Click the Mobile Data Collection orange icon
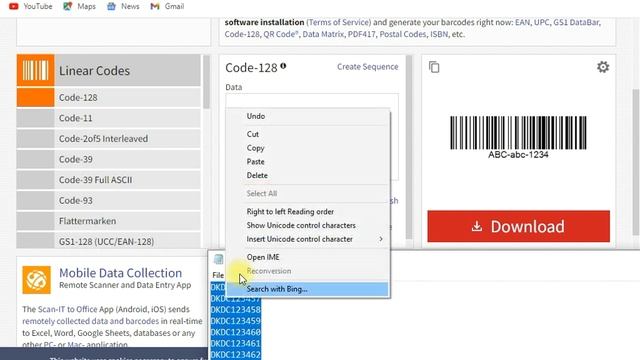Image resolution: width=640 pixels, height=360 pixels. pyautogui.click(x=37, y=280)
